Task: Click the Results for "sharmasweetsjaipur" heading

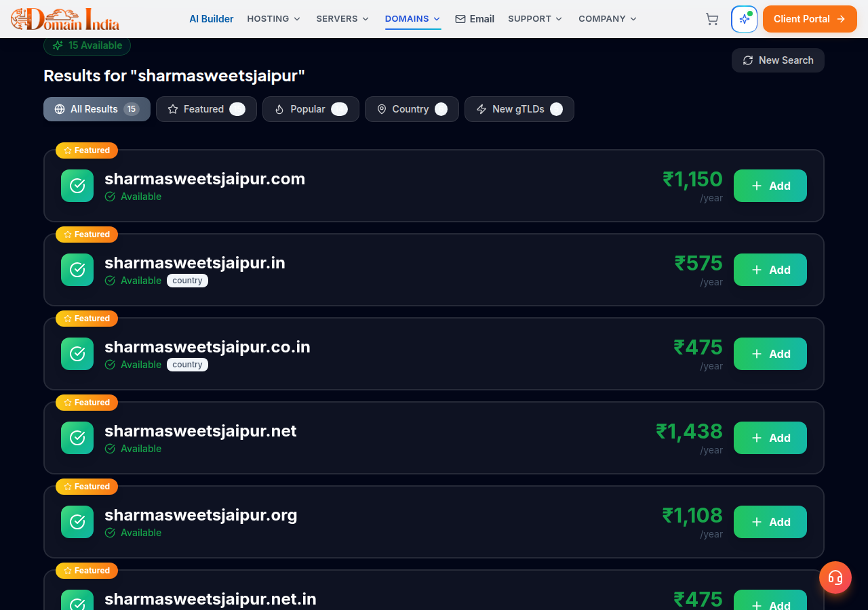Action: pos(174,76)
